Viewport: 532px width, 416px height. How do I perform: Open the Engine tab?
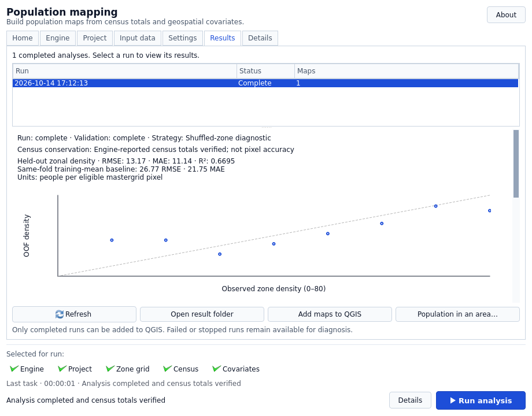tap(58, 38)
